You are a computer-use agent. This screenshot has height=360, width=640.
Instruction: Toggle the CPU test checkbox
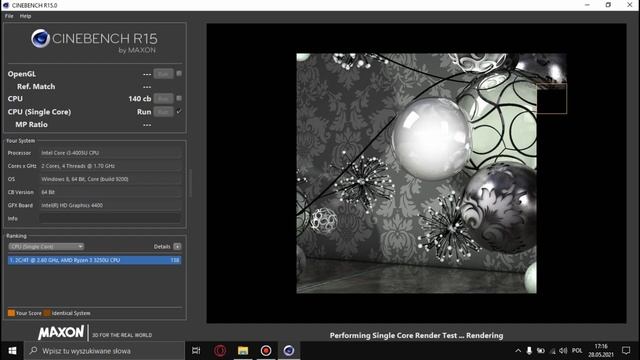coord(179,98)
